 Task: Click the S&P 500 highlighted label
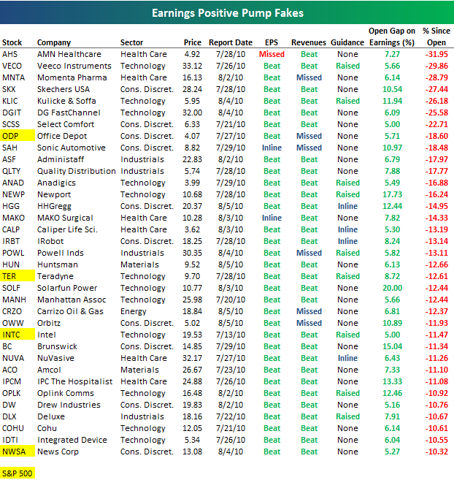click(17, 473)
